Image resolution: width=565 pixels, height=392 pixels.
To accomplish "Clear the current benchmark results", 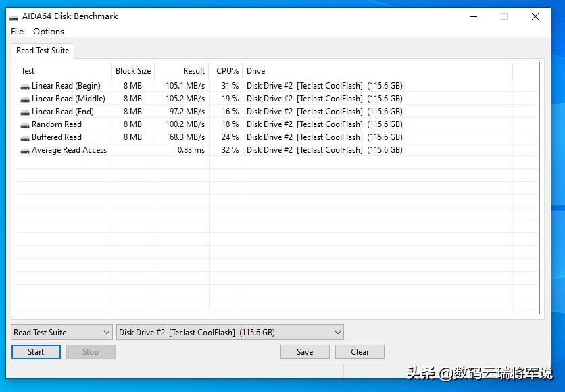I will click(x=360, y=351).
